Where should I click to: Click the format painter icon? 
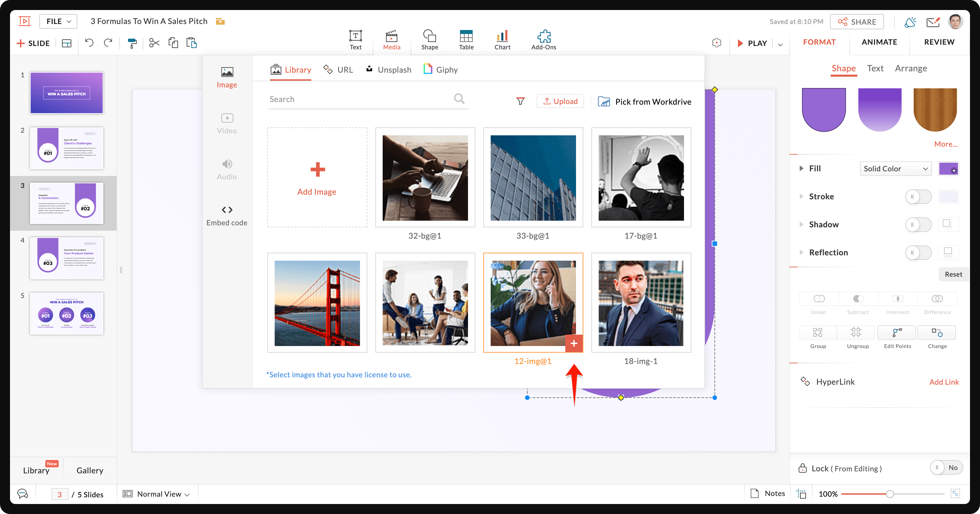132,43
